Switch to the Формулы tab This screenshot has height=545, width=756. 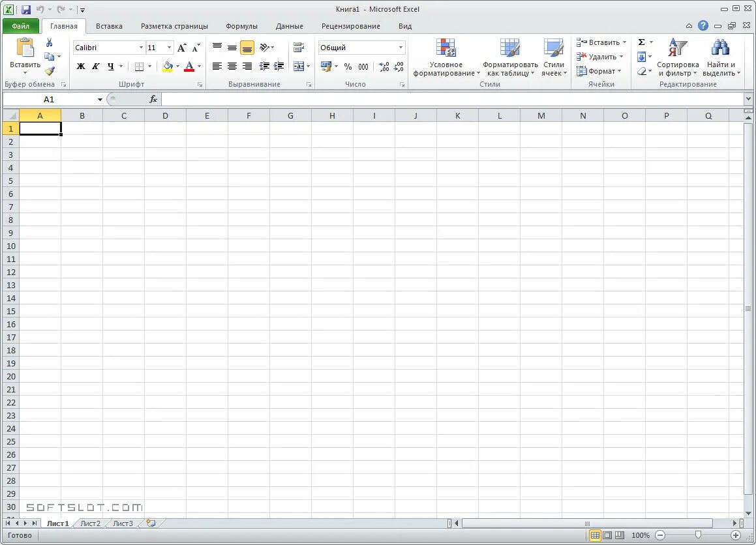point(241,26)
